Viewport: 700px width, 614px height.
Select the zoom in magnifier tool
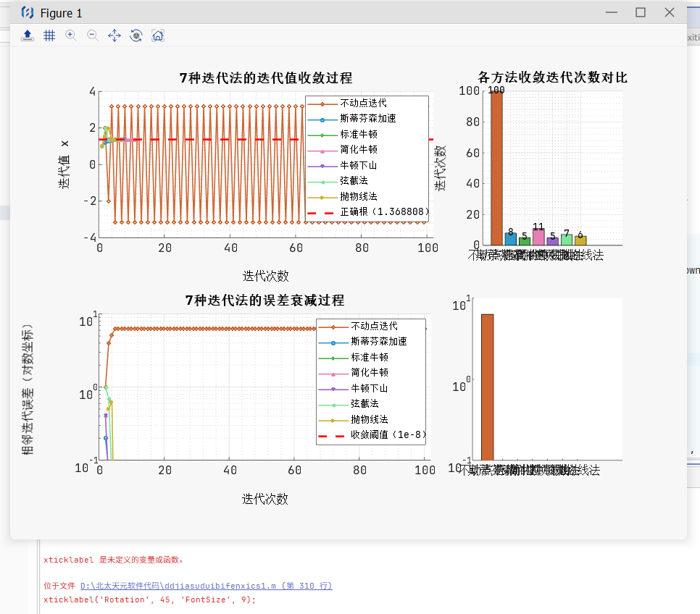tap(71, 35)
